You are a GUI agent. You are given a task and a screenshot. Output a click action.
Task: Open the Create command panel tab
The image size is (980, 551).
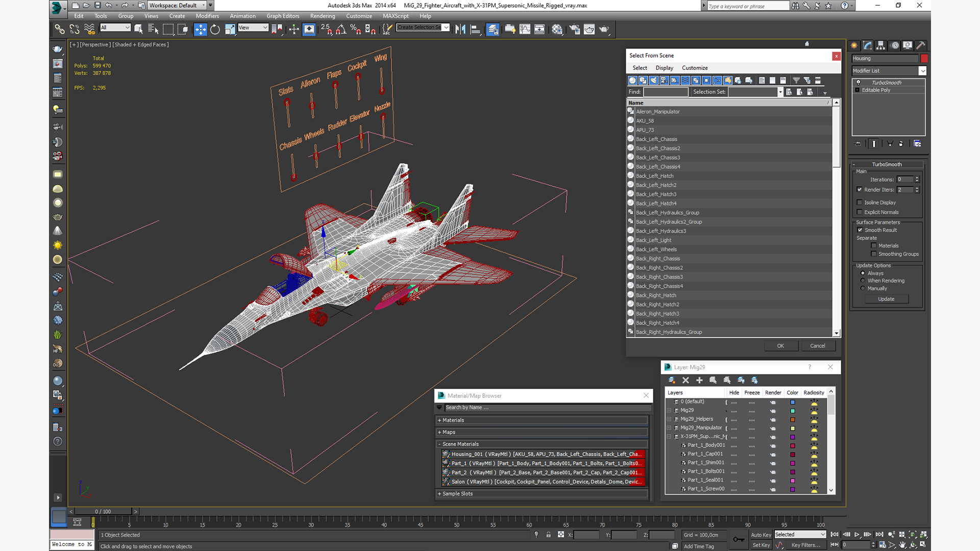pos(854,45)
